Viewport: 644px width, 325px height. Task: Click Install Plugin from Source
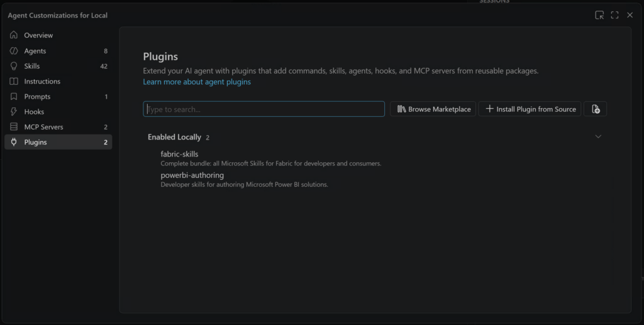click(530, 109)
